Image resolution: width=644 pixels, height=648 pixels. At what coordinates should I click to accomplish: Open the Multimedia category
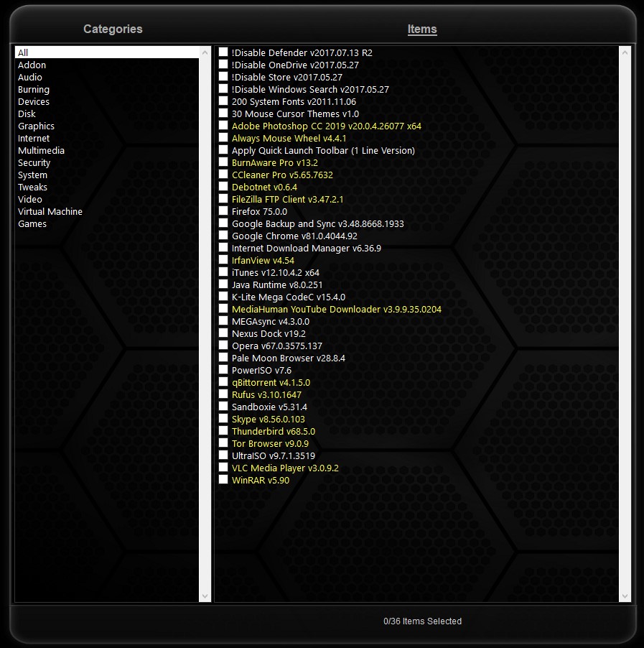coord(107,150)
